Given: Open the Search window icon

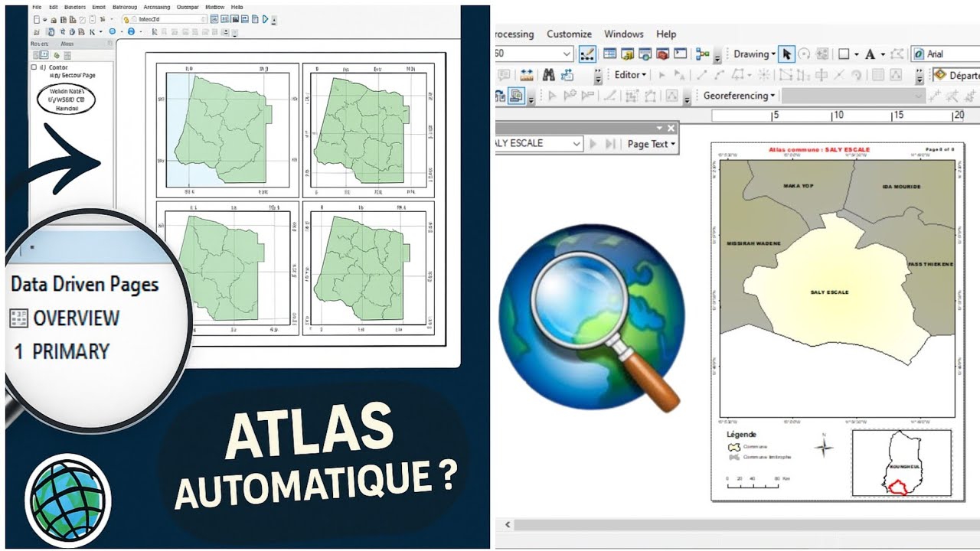Looking at the screenshot, I should tap(645, 54).
